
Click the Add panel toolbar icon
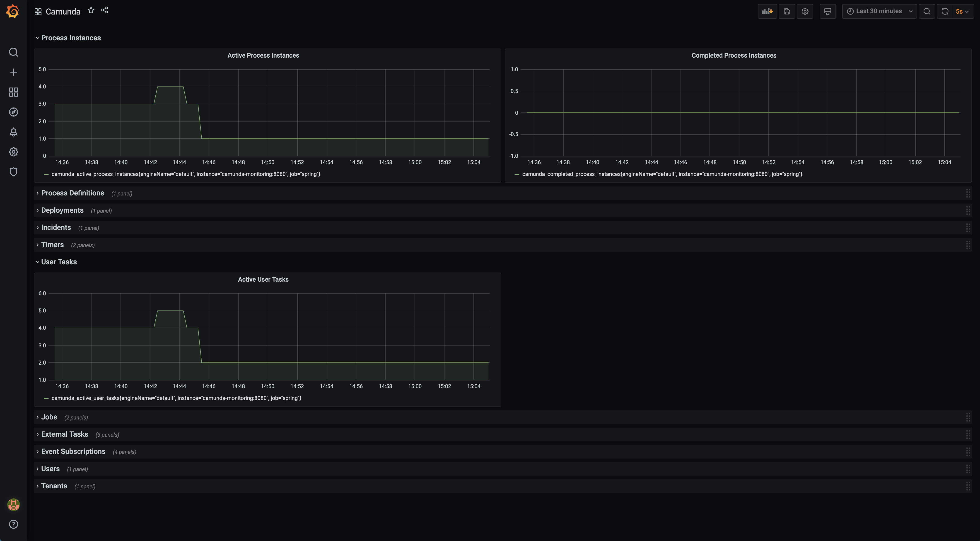click(767, 11)
